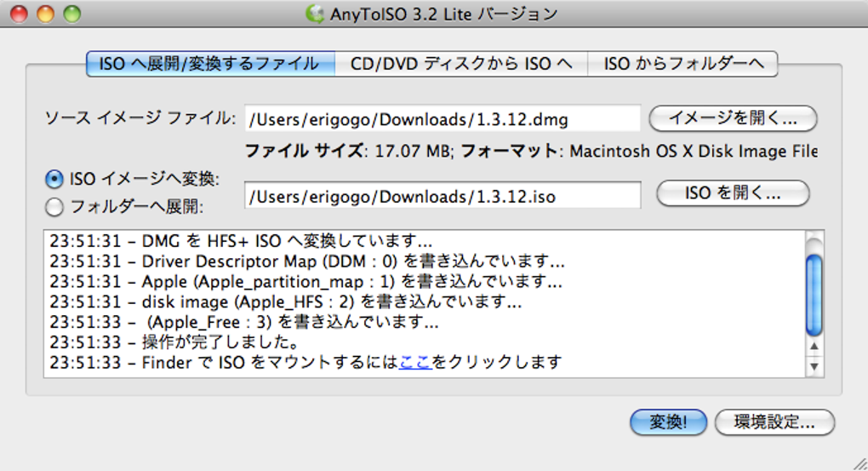Click log line 'Driver Descriptor Map (DDM : 0)'
The width and height of the screenshot is (868, 471).
click(x=307, y=261)
